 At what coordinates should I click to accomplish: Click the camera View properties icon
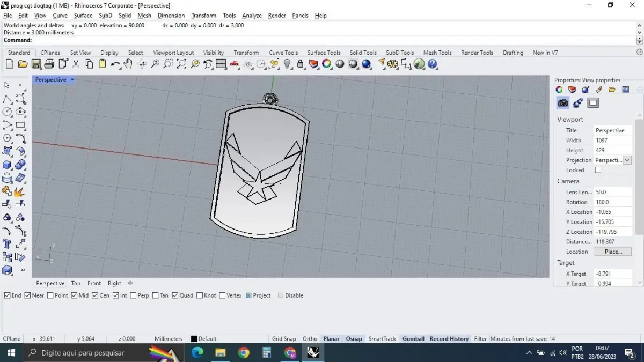(563, 103)
